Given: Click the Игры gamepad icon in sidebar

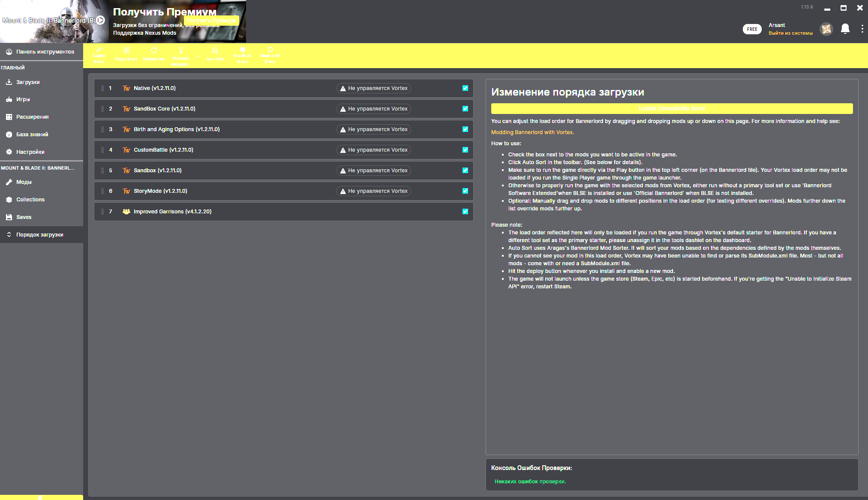Looking at the screenshot, I should pos(9,99).
